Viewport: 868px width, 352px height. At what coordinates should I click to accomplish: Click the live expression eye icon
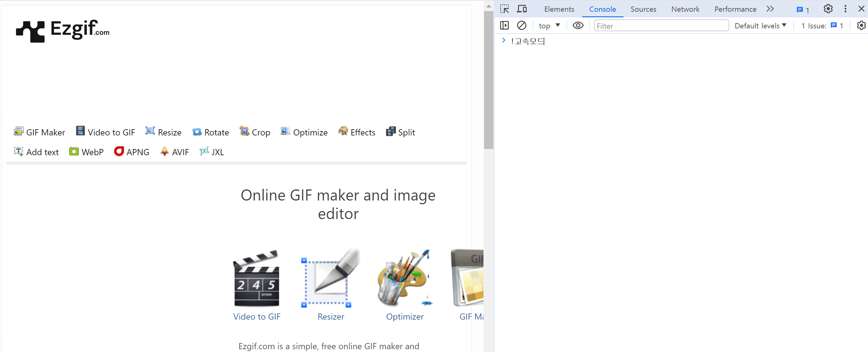578,26
